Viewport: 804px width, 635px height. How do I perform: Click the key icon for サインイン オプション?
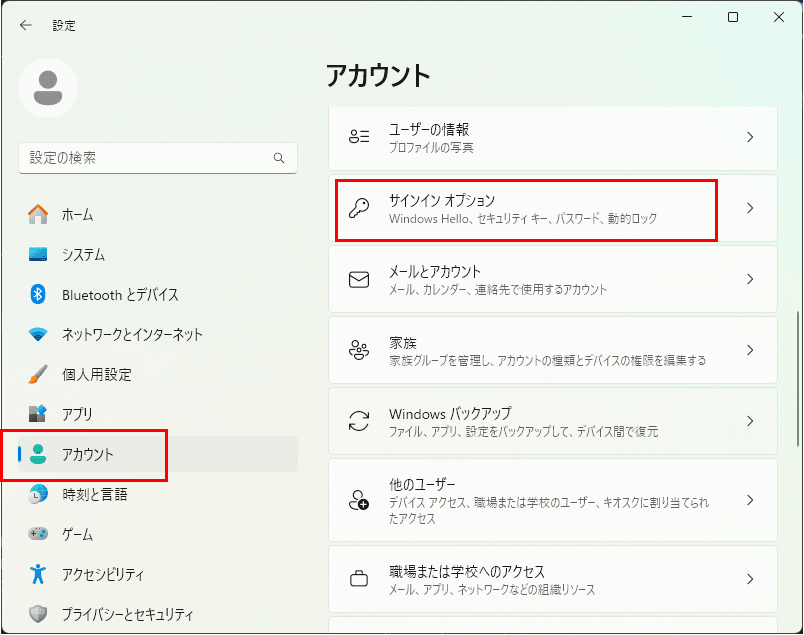coord(359,208)
